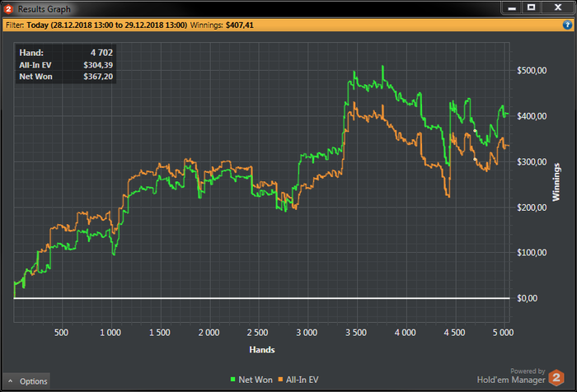Click the Hands axis title
Image resolution: width=577 pixels, height=392 pixels.
tap(262, 350)
